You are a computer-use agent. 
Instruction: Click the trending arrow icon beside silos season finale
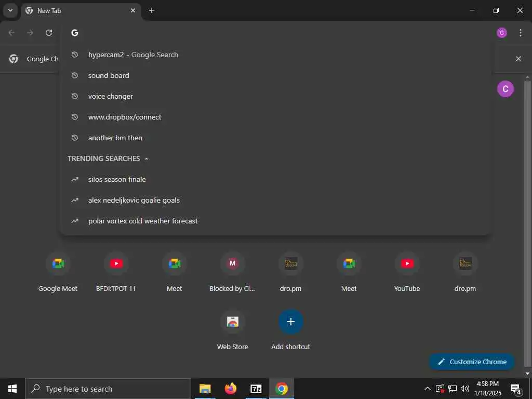pyautogui.click(x=75, y=179)
